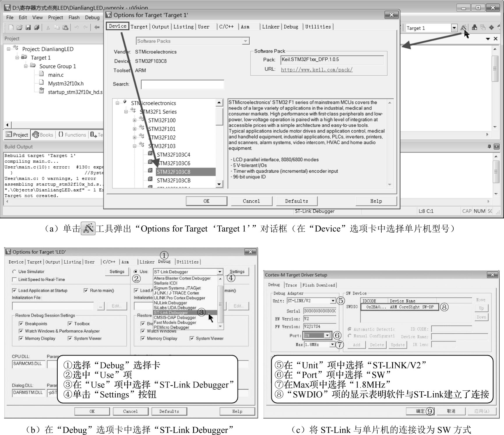Image resolution: width=504 pixels, height=435 pixels.
Task: Create a new file from the toolbar
Action: 11,27
